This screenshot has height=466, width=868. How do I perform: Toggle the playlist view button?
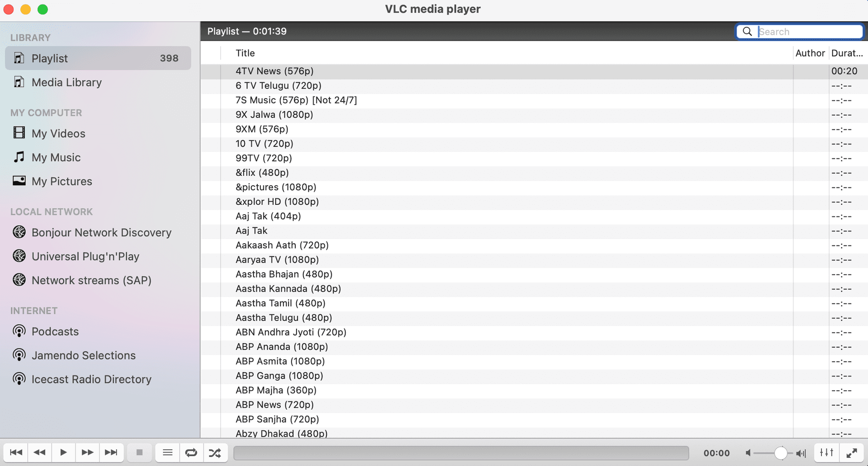tap(168, 452)
